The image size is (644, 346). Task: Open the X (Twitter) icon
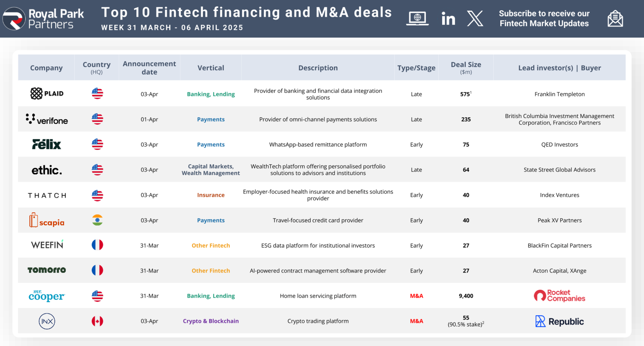475,18
